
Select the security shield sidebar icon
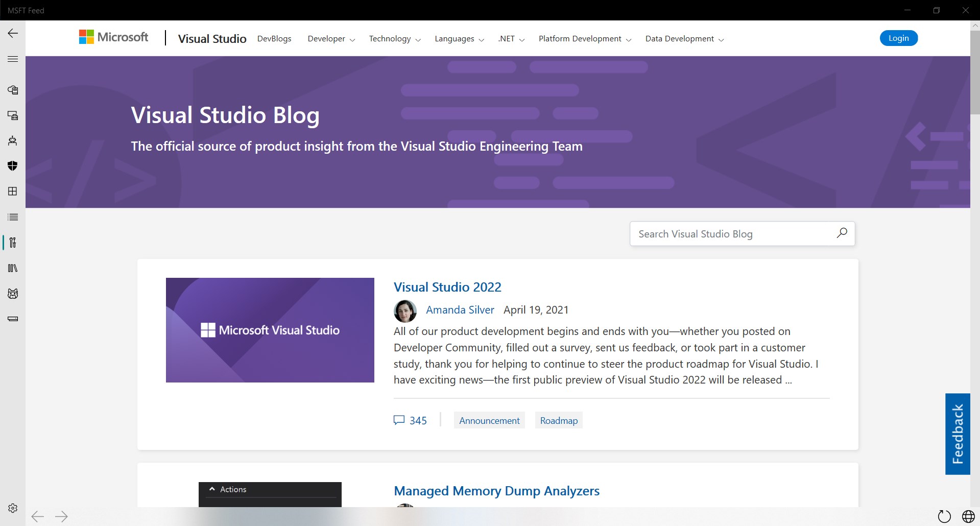tap(13, 166)
